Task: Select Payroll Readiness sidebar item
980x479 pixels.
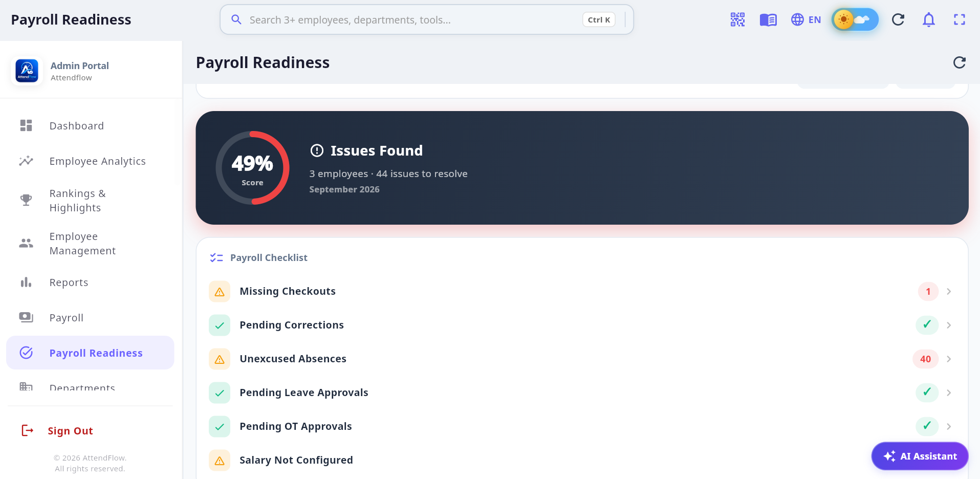Action: (x=90, y=353)
